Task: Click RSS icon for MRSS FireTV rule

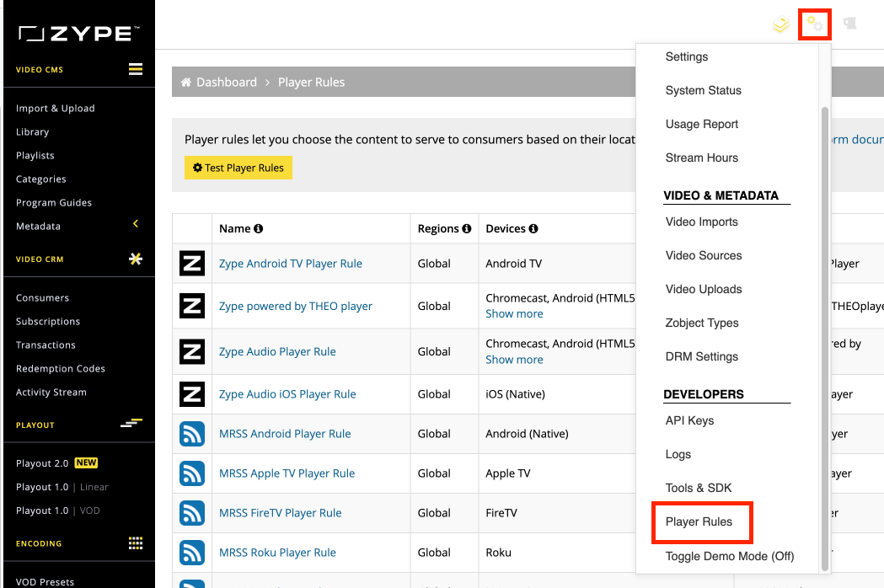Action: (x=192, y=512)
